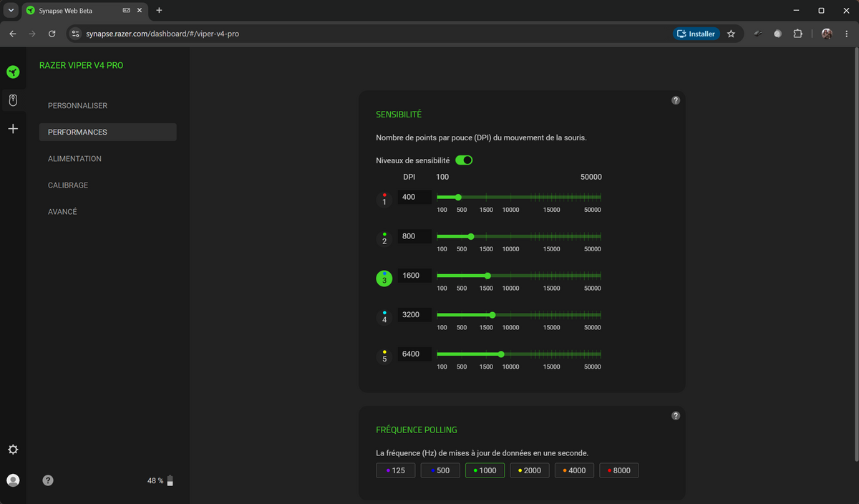
Task: Open the Chrome three-dot menu
Action: (x=846, y=34)
